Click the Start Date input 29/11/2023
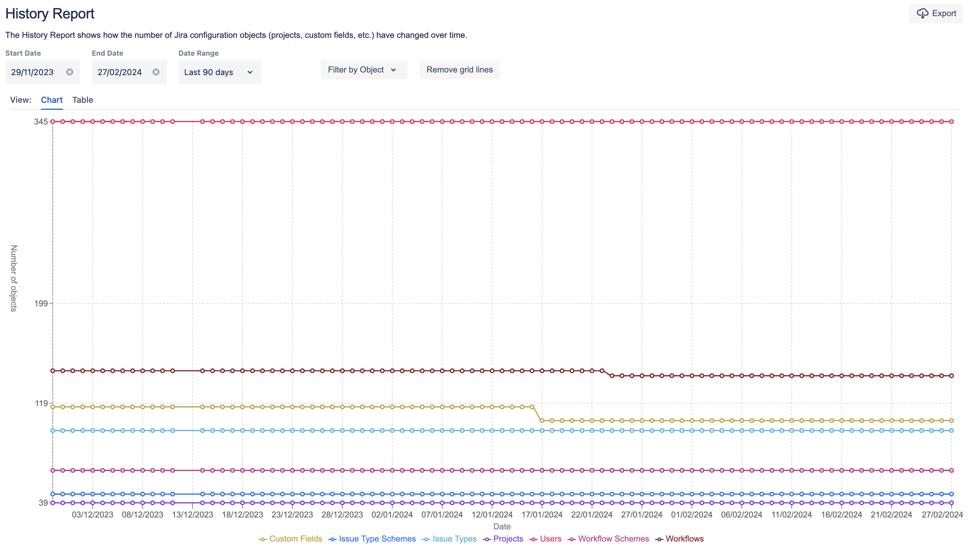The image size is (969, 560). (x=32, y=72)
